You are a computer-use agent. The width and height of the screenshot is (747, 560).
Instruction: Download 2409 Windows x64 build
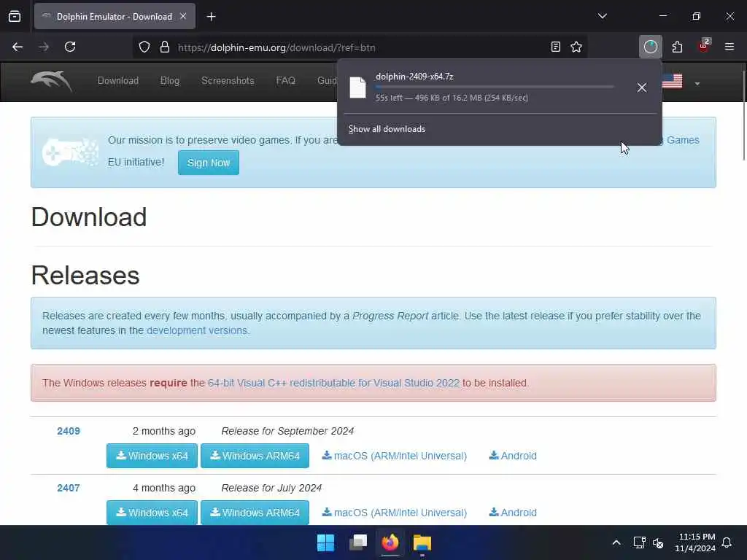point(152,456)
